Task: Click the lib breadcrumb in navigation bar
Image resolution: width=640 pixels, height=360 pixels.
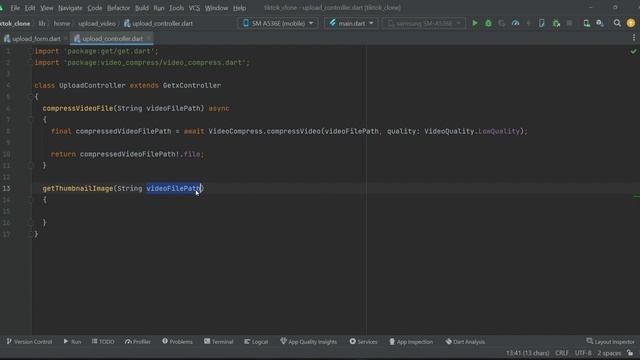Action: tap(42, 24)
